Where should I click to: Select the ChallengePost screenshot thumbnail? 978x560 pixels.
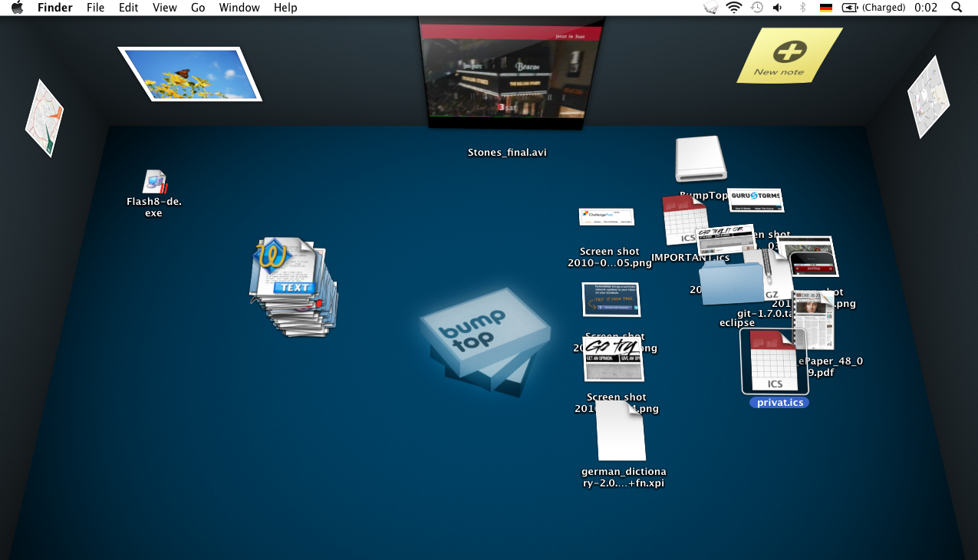click(607, 217)
